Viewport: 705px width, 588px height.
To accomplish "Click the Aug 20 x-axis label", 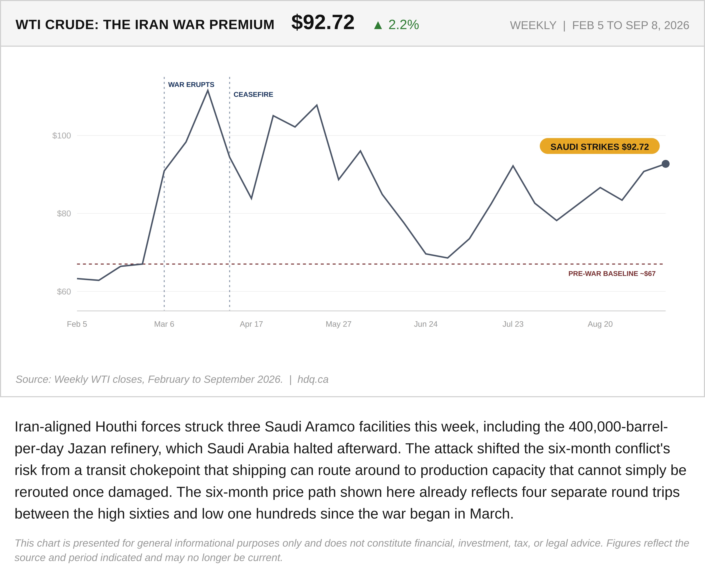I will tap(600, 324).
